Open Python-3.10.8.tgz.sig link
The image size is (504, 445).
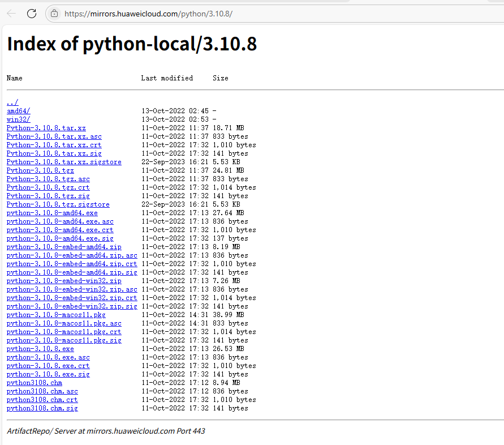pyautogui.click(x=48, y=196)
